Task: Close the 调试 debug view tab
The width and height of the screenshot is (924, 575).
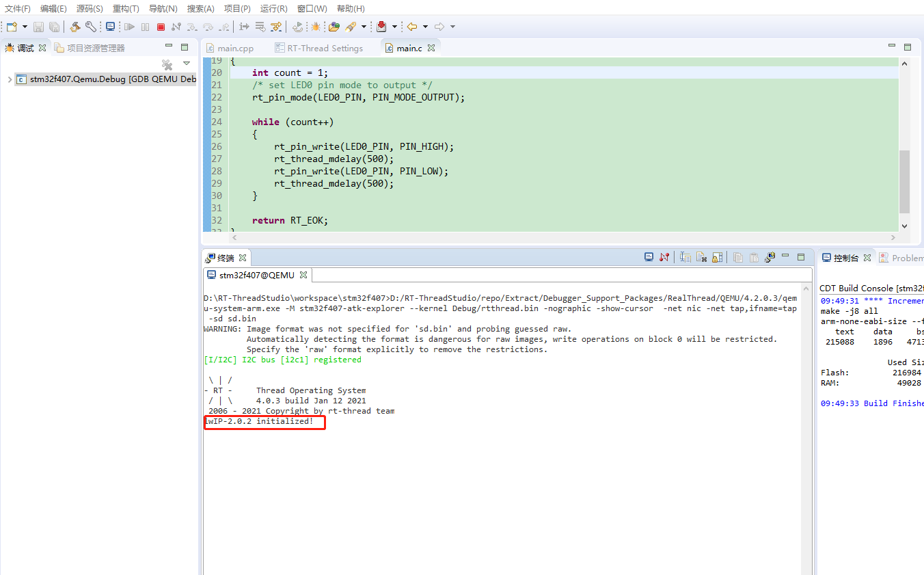Action: click(42, 48)
